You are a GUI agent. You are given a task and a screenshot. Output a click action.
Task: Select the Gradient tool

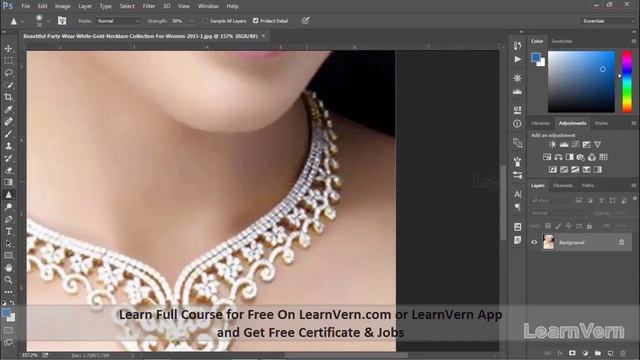click(x=8, y=182)
